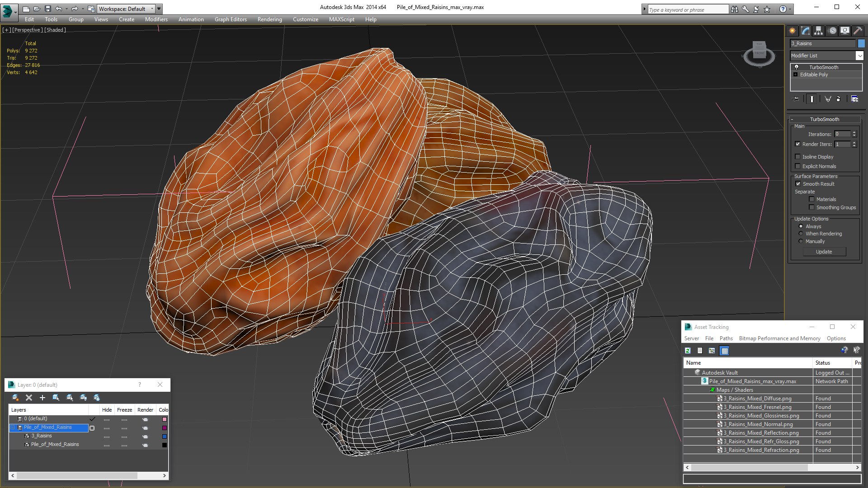Enable Explicit Normals checkbox
Viewport: 868px width, 488px height.
(797, 166)
